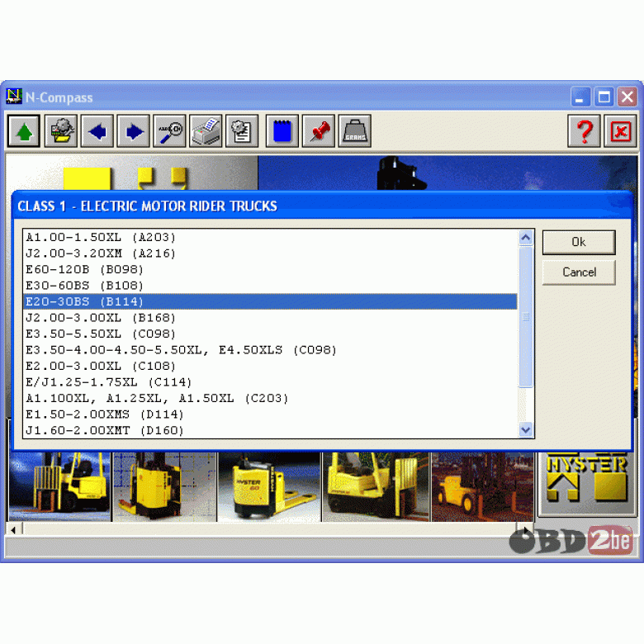Maximize the N-Compass window
Image resolution: width=644 pixels, height=644 pixels.
point(604,97)
